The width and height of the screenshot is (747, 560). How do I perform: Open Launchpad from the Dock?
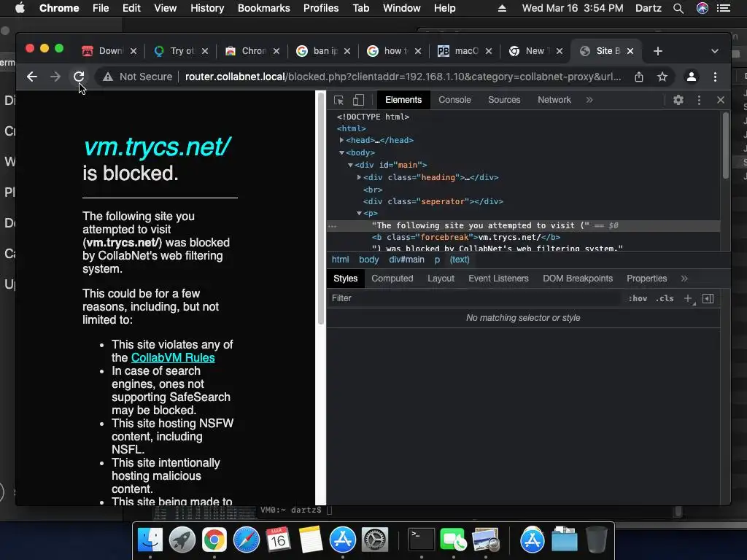[x=182, y=540]
